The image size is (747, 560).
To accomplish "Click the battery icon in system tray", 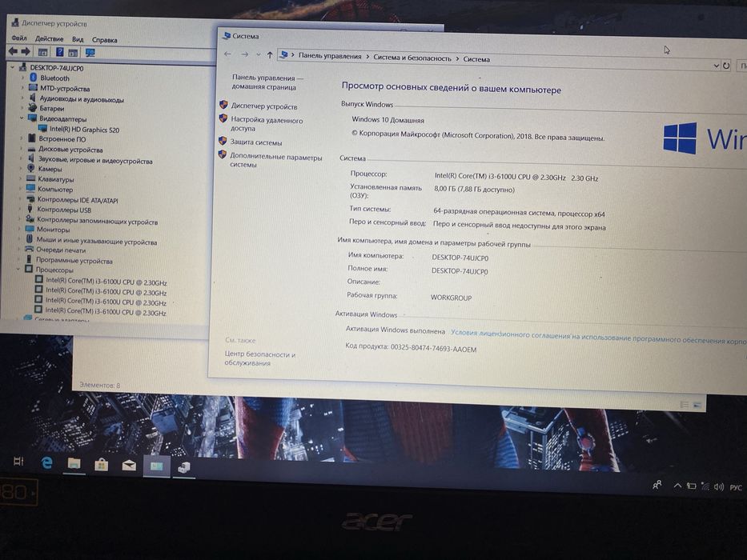I will [691, 486].
